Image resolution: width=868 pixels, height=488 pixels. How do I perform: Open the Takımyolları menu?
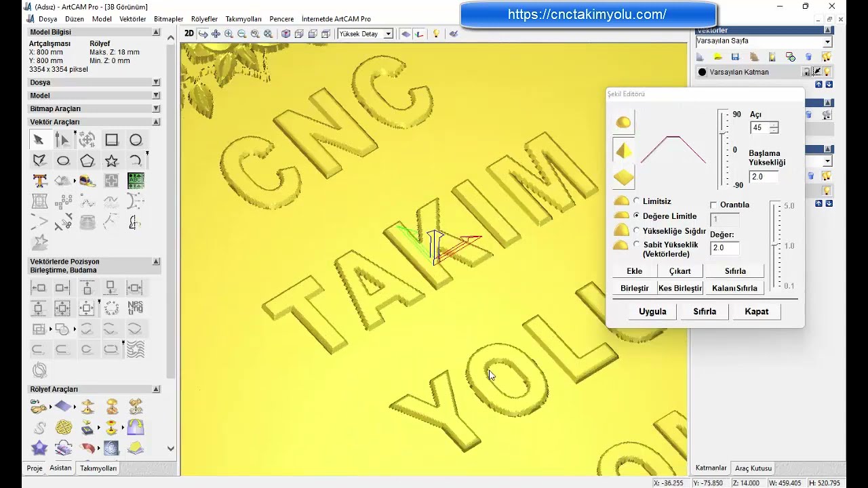(x=243, y=19)
